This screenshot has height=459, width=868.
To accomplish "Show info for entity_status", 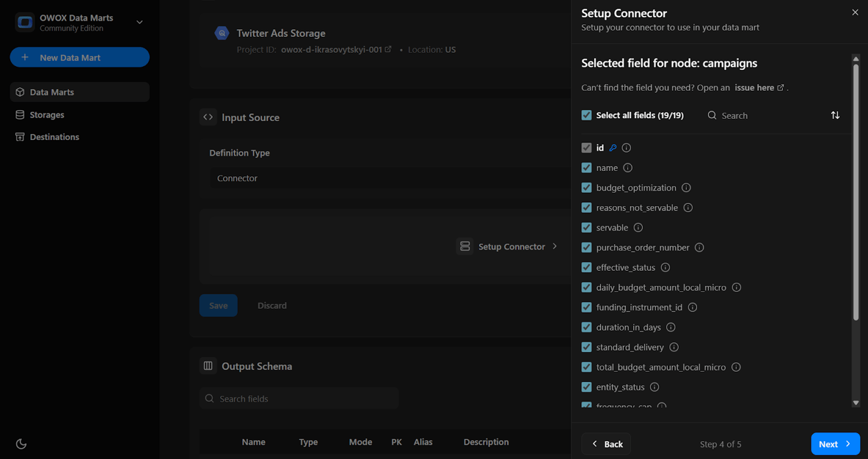I will (x=654, y=387).
